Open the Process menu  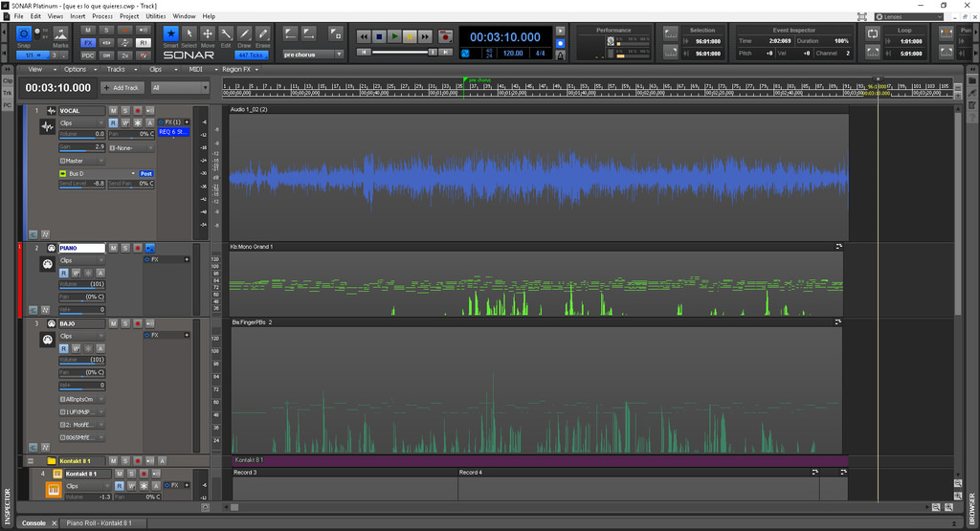pyautogui.click(x=102, y=16)
